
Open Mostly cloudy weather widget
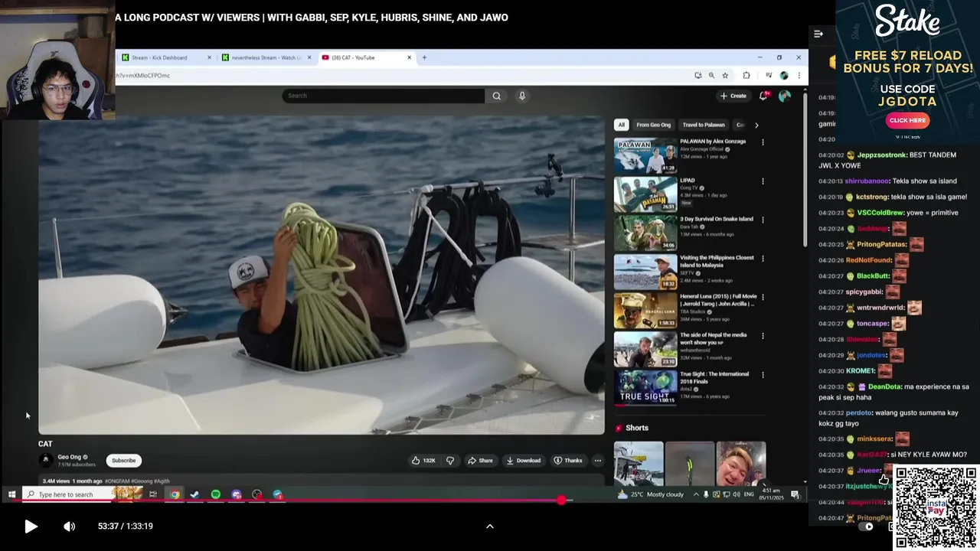[650, 494]
